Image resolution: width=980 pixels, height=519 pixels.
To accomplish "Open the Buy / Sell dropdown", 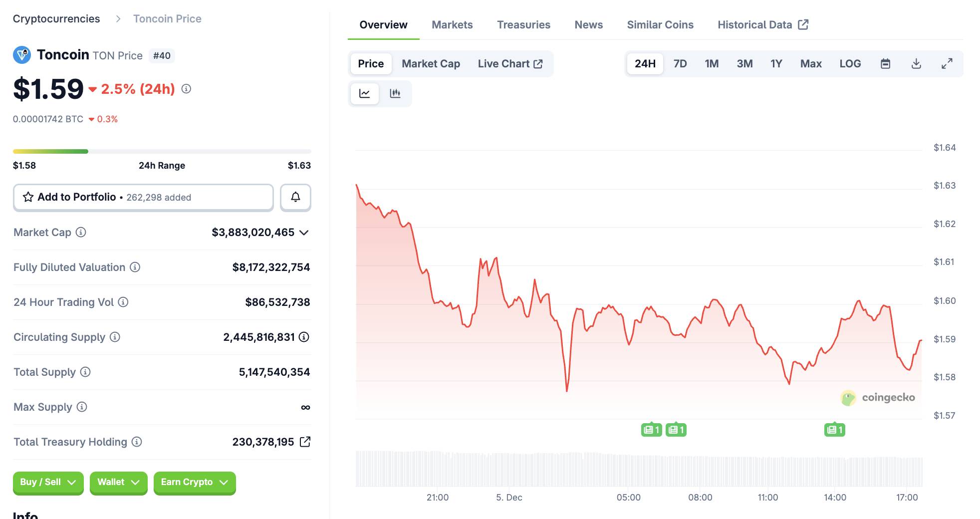I will (x=48, y=482).
